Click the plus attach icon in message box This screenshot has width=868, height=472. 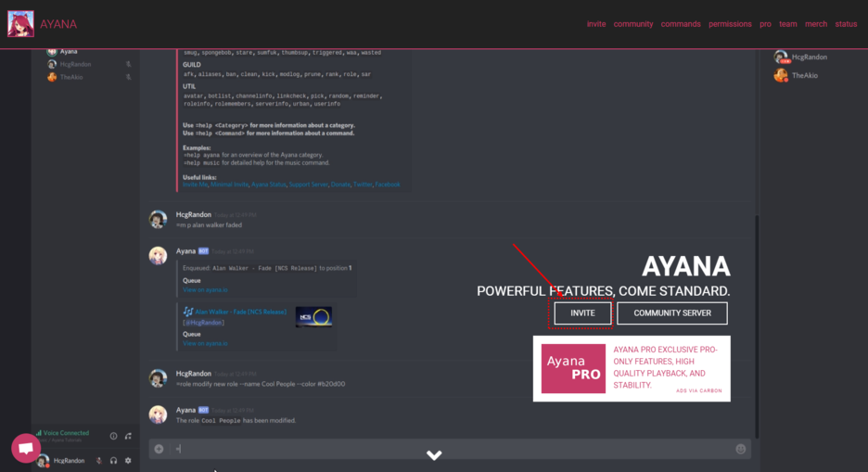(x=159, y=449)
